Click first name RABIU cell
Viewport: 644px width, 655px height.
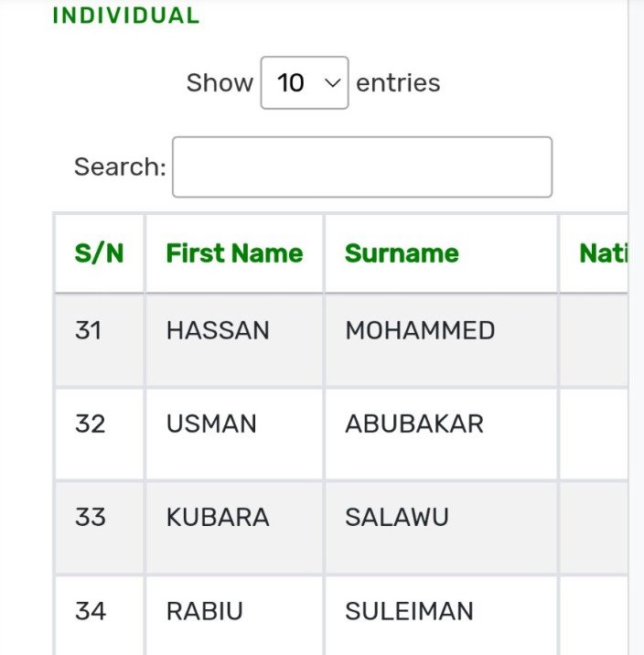(205, 611)
